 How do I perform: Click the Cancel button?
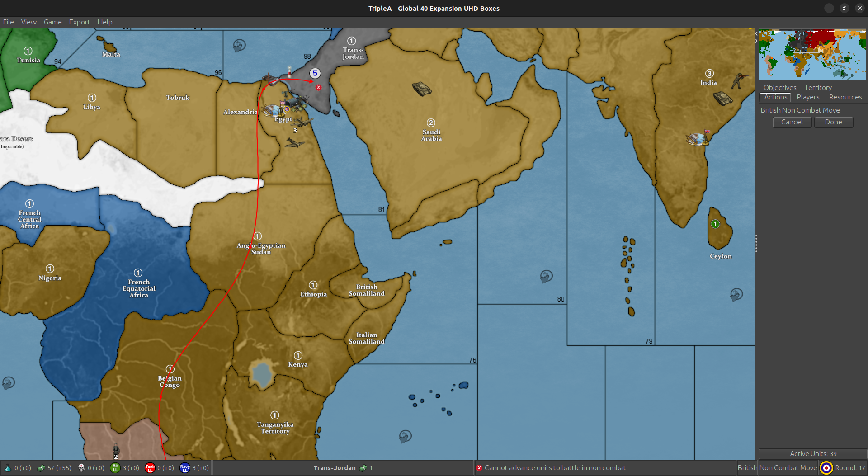click(x=792, y=122)
